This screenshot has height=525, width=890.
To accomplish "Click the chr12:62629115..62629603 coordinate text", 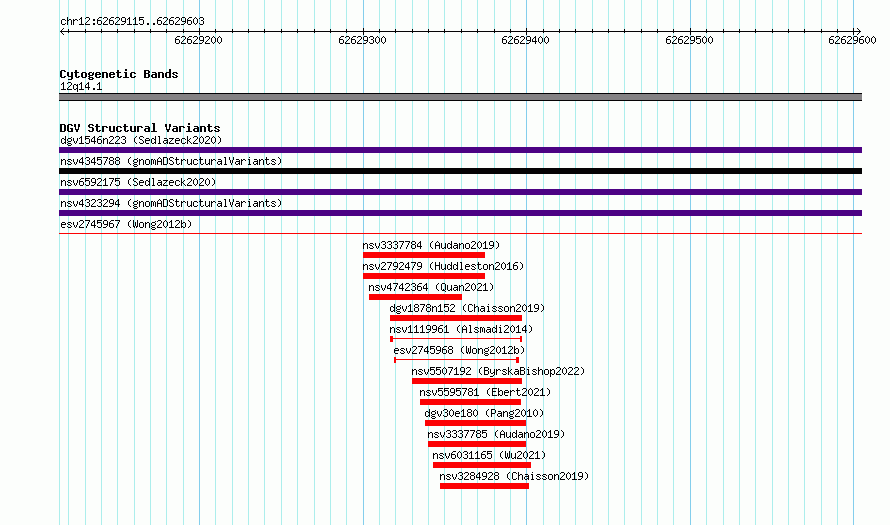I will [x=132, y=22].
